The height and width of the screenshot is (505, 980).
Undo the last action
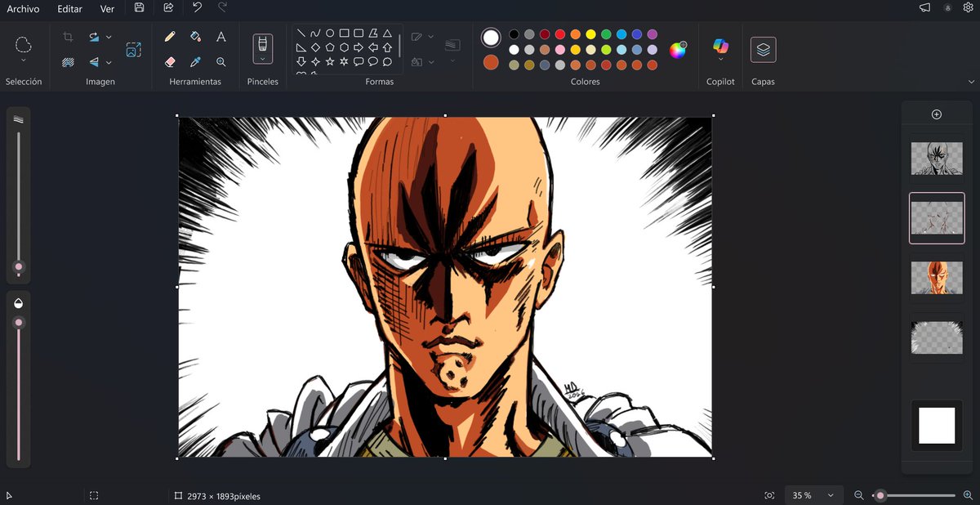pos(197,7)
